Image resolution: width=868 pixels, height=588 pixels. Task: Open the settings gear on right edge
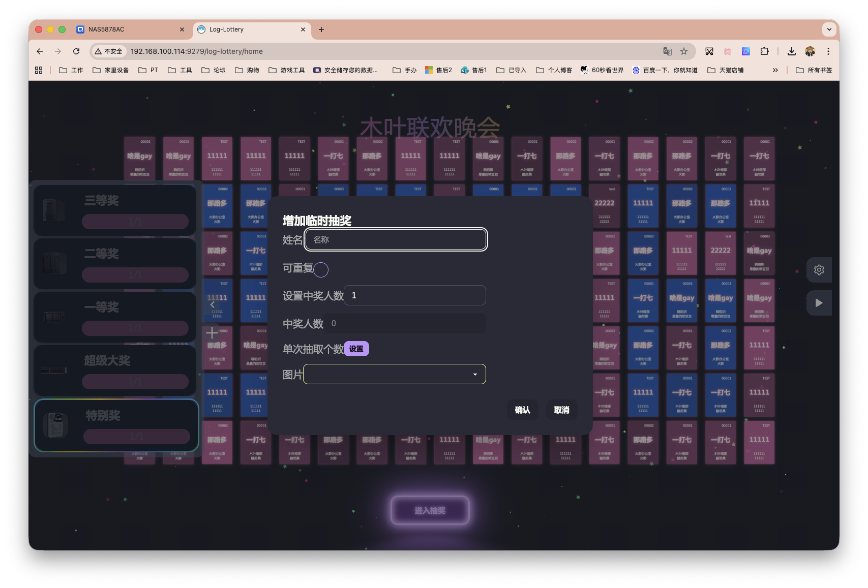[819, 270]
